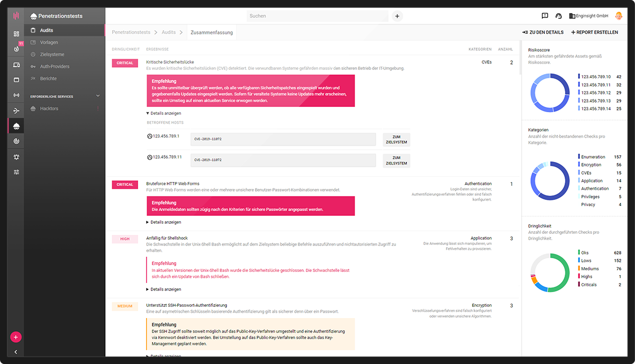Click Zum Zielsystem for host 123.456.789.1
This screenshot has height=364, width=635.
pyautogui.click(x=396, y=140)
